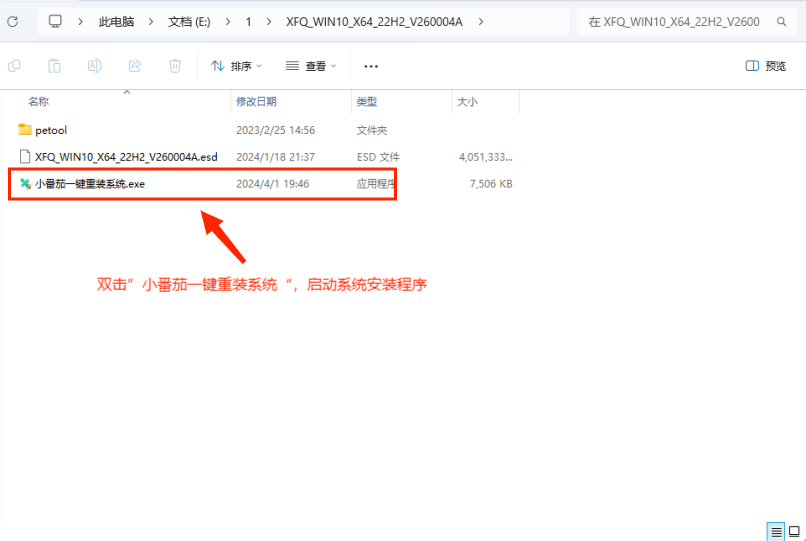
Task: Click the share icon in the toolbar
Action: 135,66
